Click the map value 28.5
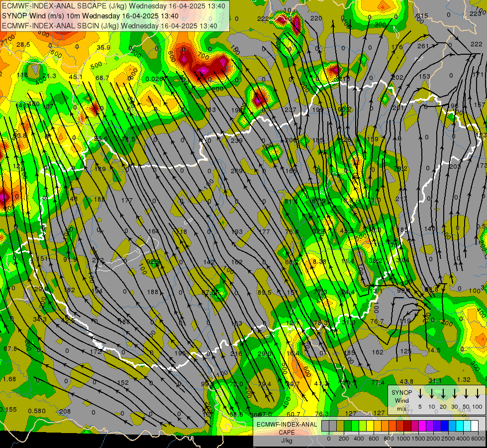Image resolution: width=487 pixels, height=448 pixels. pos(23,45)
